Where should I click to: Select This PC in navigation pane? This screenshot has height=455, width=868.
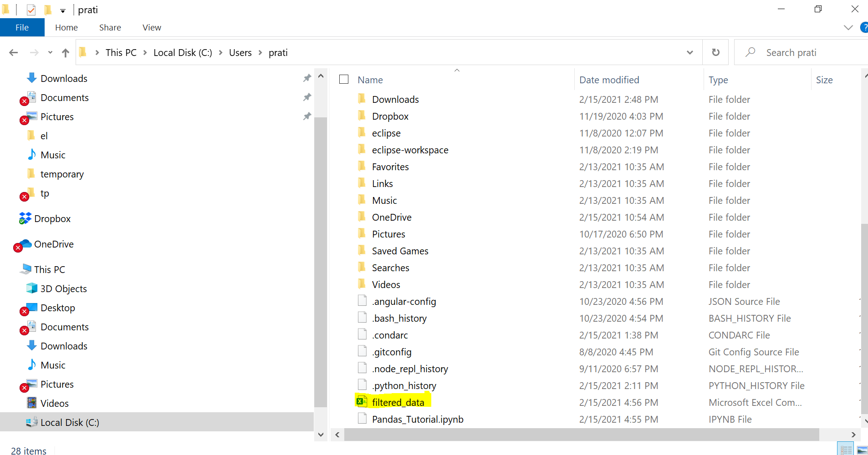pyautogui.click(x=42, y=270)
